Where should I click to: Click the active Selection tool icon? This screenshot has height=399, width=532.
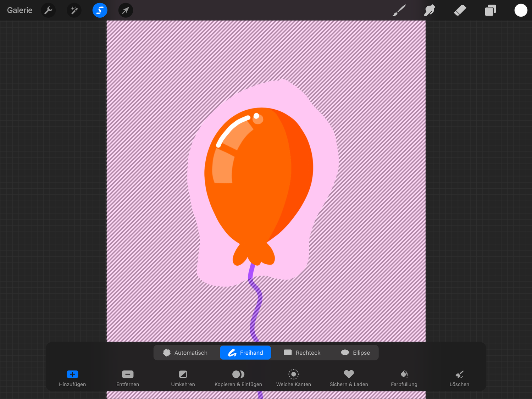100,10
